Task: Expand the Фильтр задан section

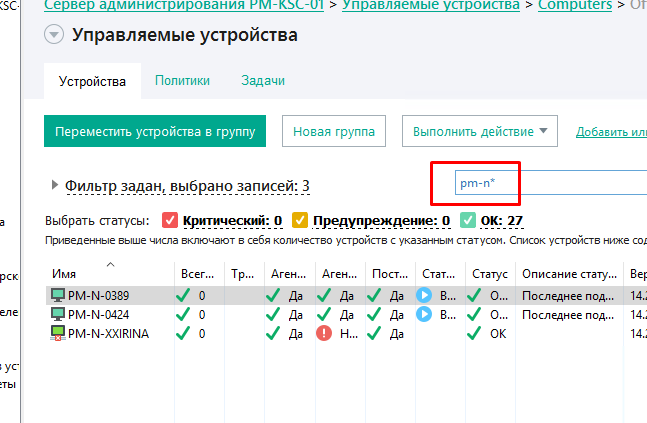Action: click(x=54, y=185)
